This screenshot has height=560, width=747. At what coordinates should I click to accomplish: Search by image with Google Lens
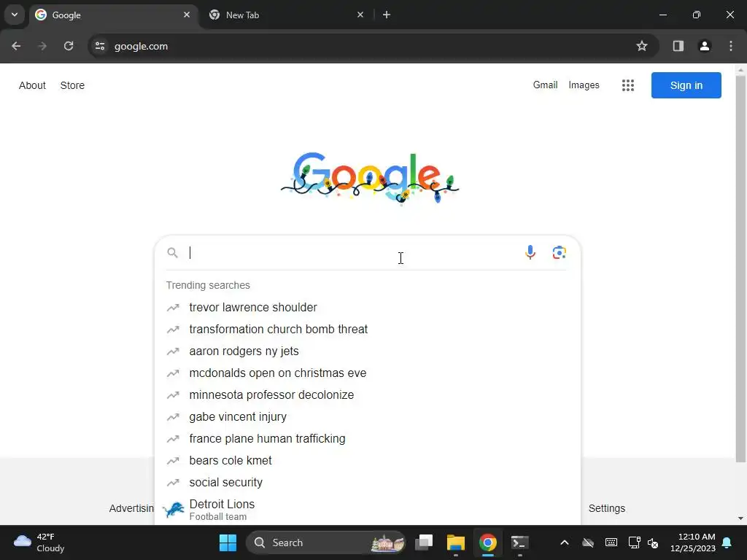[x=560, y=252]
